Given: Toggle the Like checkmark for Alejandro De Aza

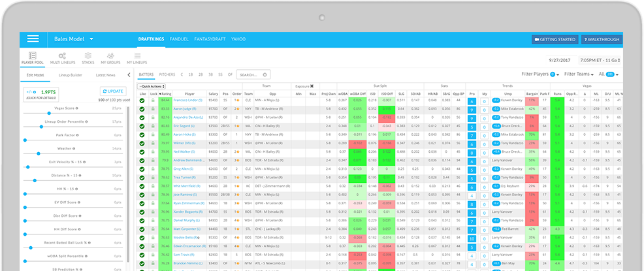Looking at the screenshot, I should [142, 118].
